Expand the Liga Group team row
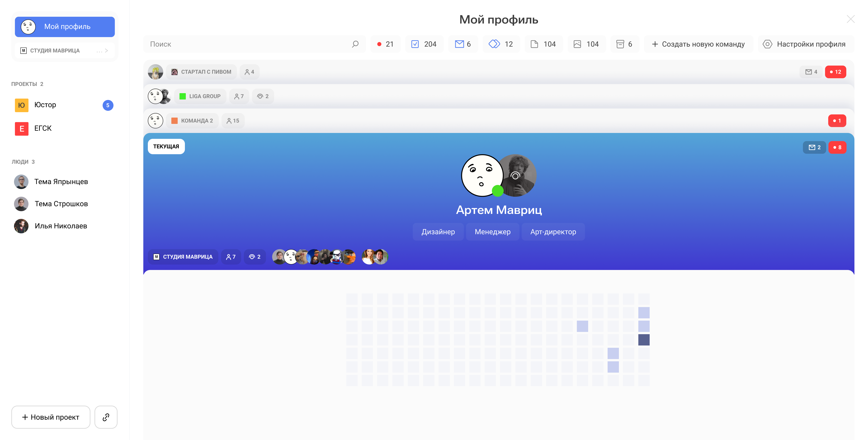The height and width of the screenshot is (440, 868). point(204,96)
